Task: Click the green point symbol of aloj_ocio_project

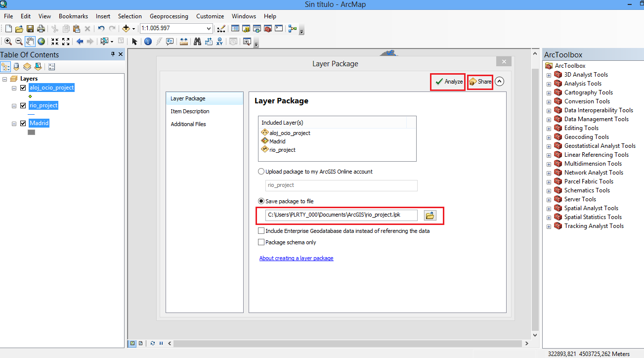Action: click(30, 96)
